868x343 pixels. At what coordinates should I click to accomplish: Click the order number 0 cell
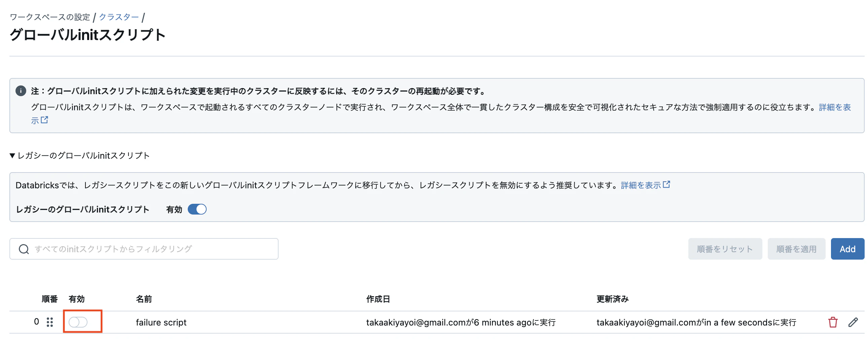coord(36,322)
